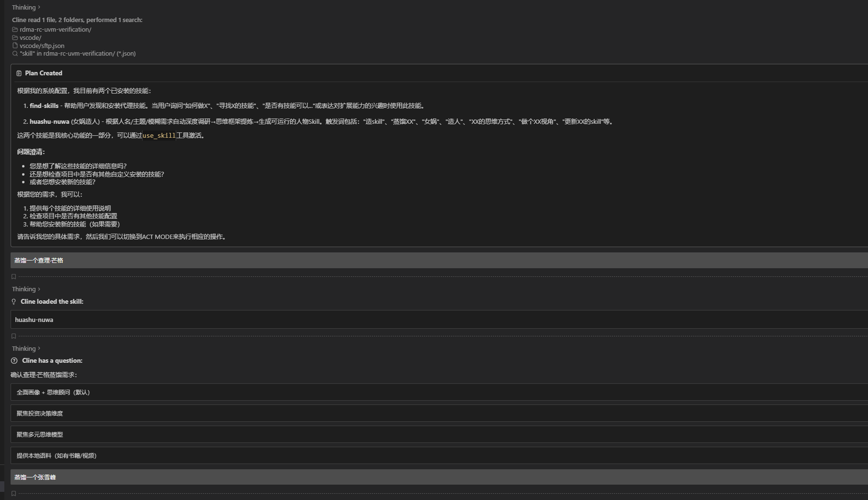Click folder icon for rdma-rc-uvm-verification/
Viewport: 868px width, 500px height.
tap(15, 29)
